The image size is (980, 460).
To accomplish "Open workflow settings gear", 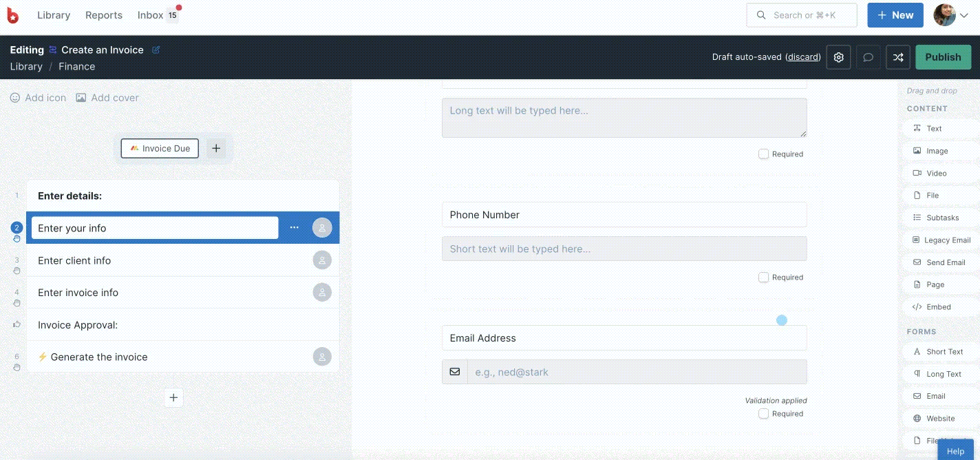I will point(838,57).
